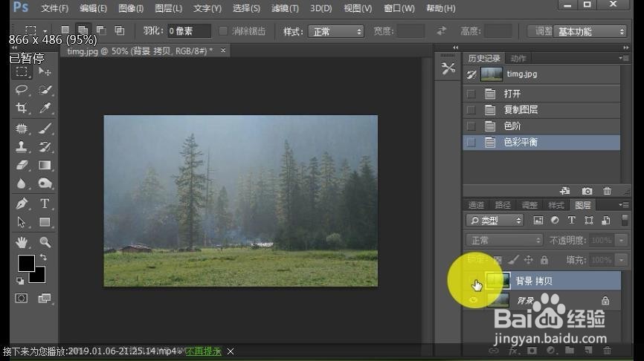The width and height of the screenshot is (644, 361).
Task: Open the blend mode 正常 dropdown
Action: point(504,240)
